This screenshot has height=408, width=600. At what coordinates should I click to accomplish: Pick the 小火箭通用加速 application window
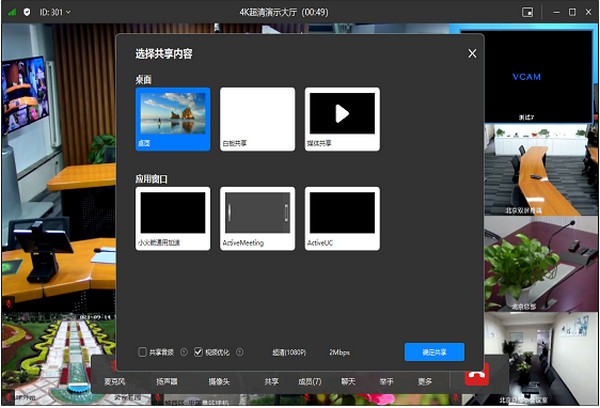pyautogui.click(x=173, y=219)
